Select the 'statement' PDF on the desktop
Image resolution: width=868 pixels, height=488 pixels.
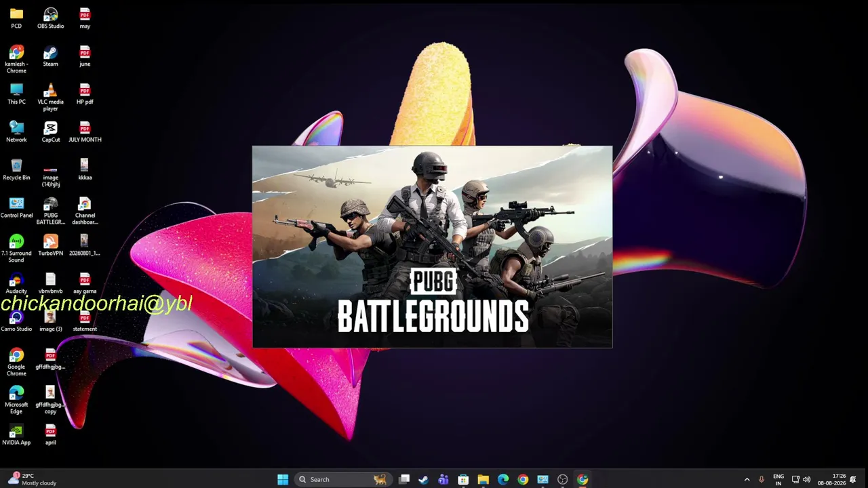(85, 322)
